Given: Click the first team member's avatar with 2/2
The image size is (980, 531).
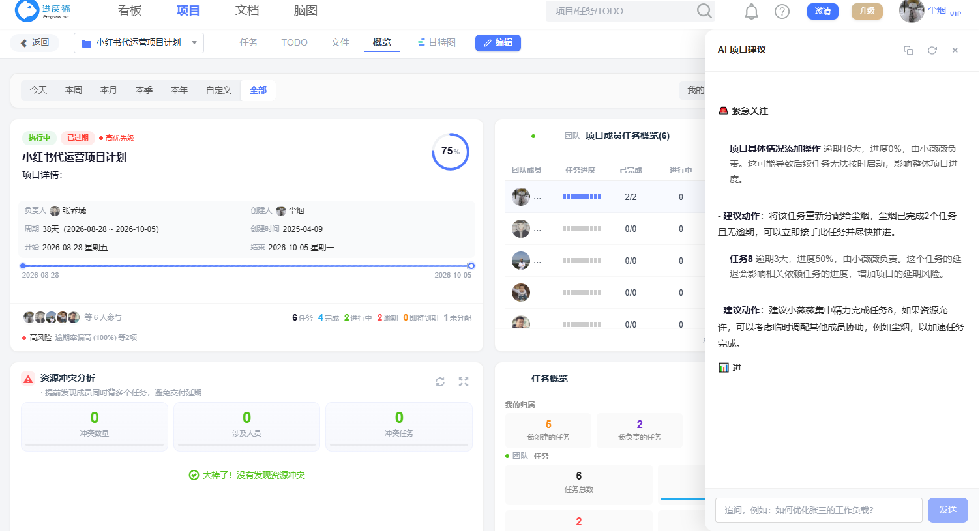Looking at the screenshot, I should point(521,197).
